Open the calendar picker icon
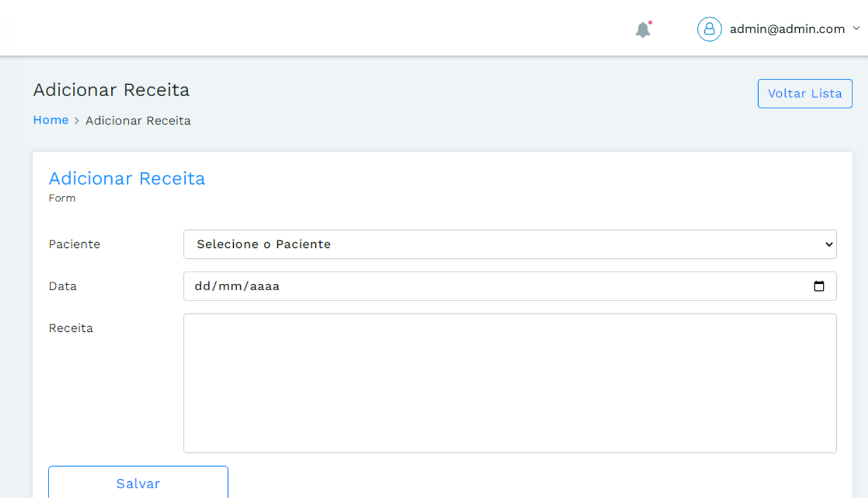 (x=819, y=286)
